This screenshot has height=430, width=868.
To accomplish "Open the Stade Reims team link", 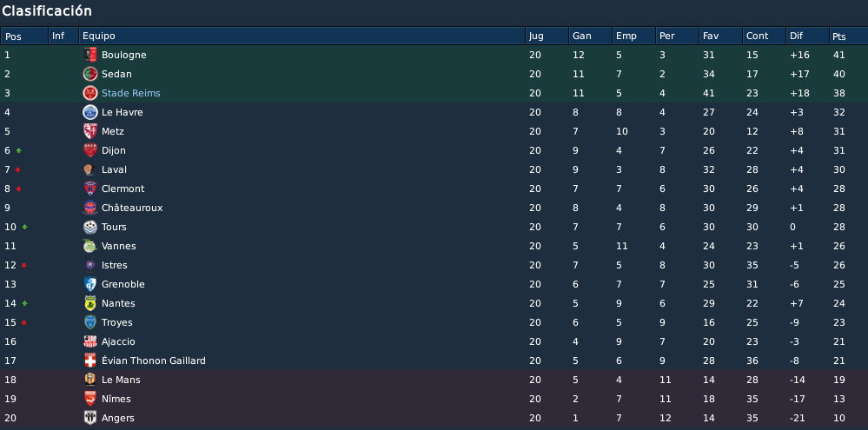I will point(130,93).
